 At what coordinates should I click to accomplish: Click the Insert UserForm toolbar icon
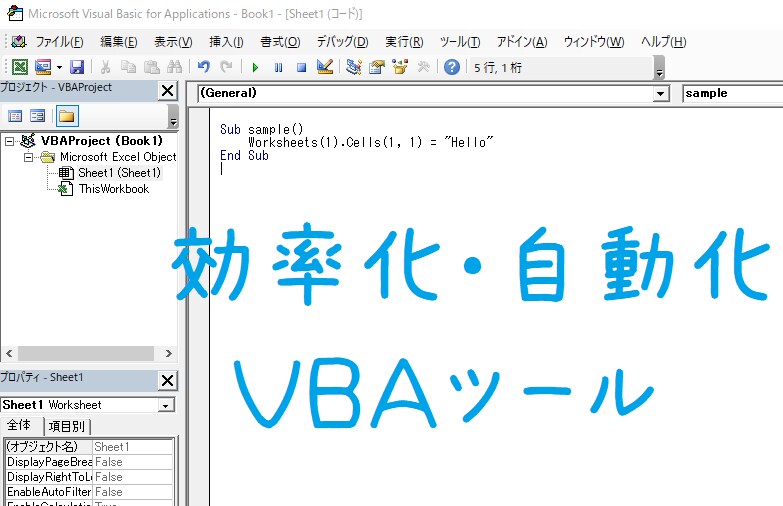point(43,66)
